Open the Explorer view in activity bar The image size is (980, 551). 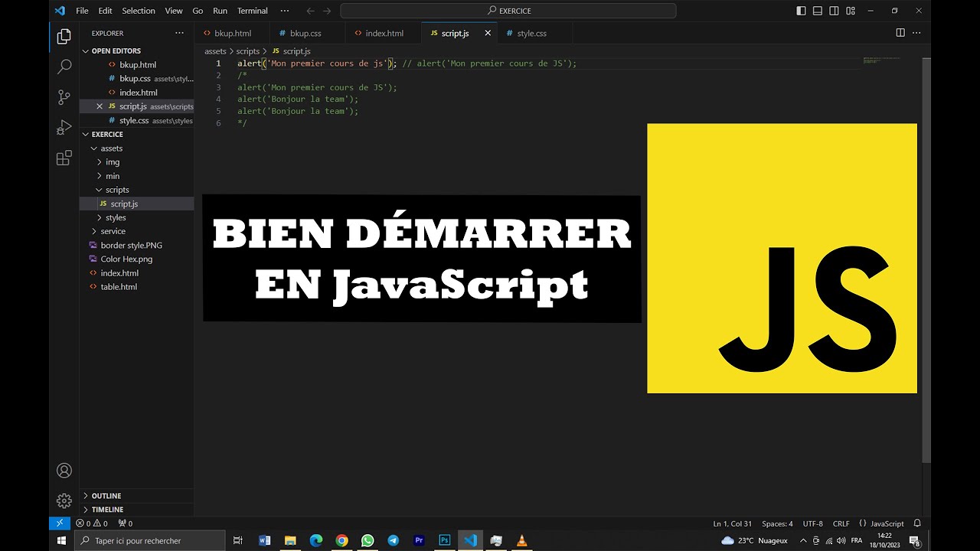(x=64, y=37)
